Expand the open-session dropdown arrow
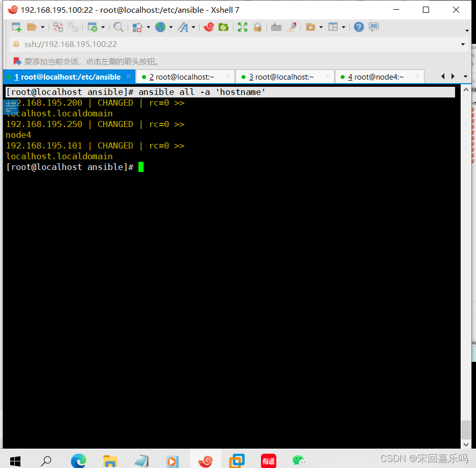476x468 pixels. pos(42,27)
